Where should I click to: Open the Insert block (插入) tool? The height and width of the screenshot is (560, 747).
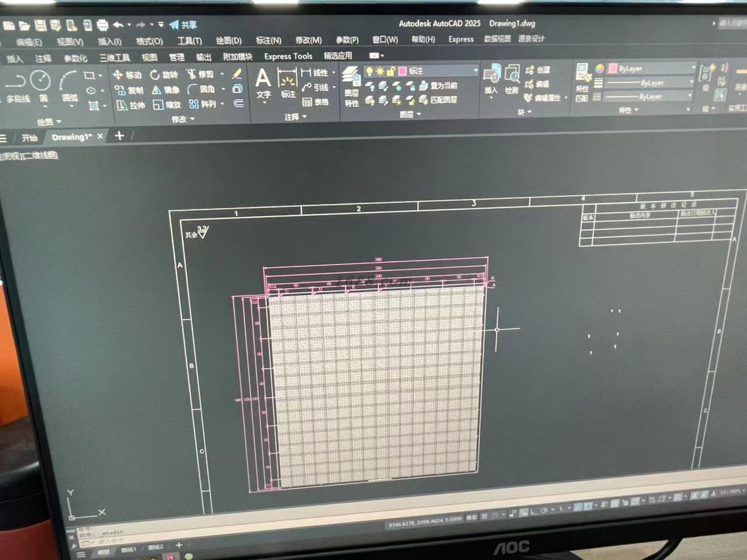click(x=491, y=81)
